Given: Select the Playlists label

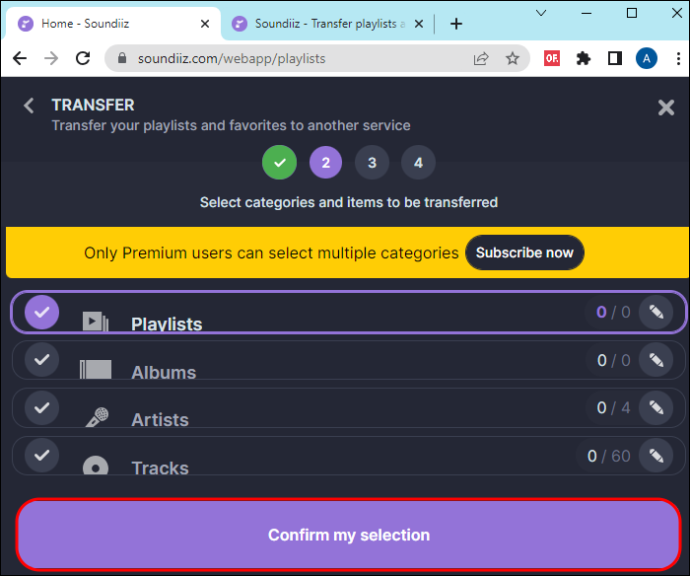Looking at the screenshot, I should (x=167, y=324).
